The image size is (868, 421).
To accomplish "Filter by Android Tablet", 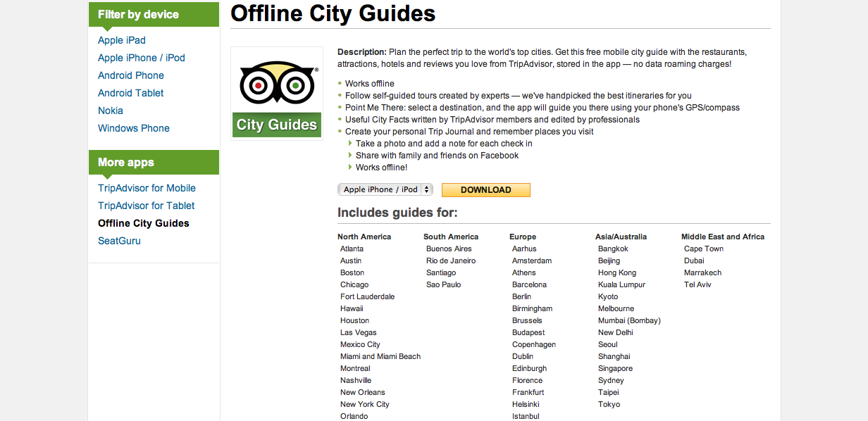I will (x=131, y=93).
